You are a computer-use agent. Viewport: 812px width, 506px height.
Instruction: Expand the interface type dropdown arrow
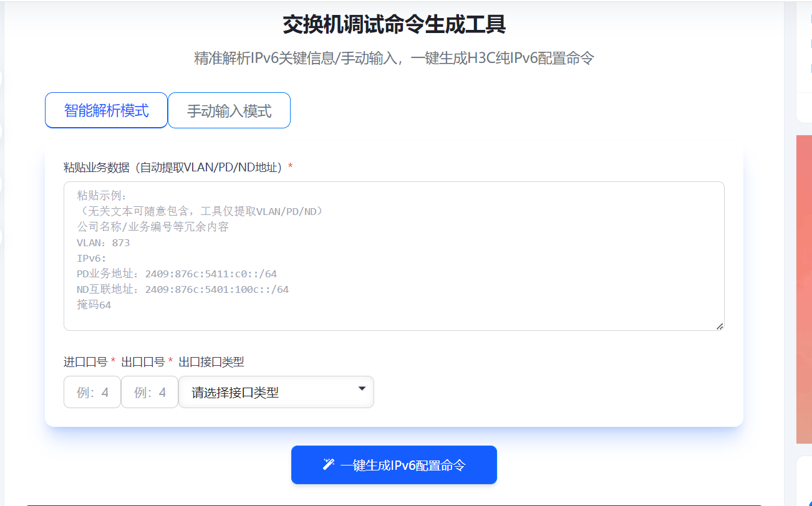point(360,388)
